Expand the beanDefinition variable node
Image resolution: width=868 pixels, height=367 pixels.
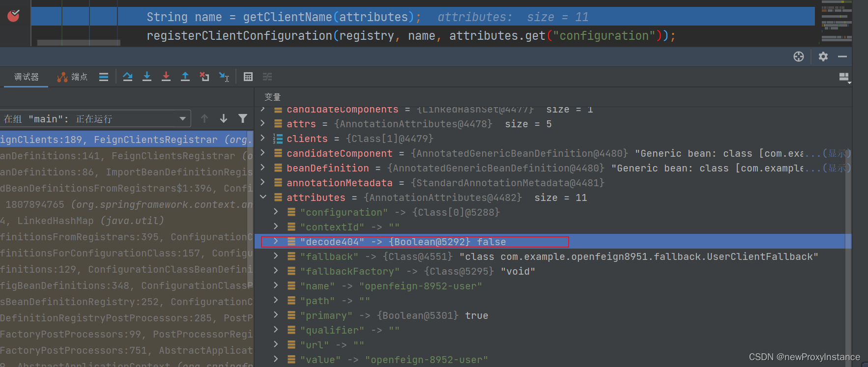pos(263,168)
